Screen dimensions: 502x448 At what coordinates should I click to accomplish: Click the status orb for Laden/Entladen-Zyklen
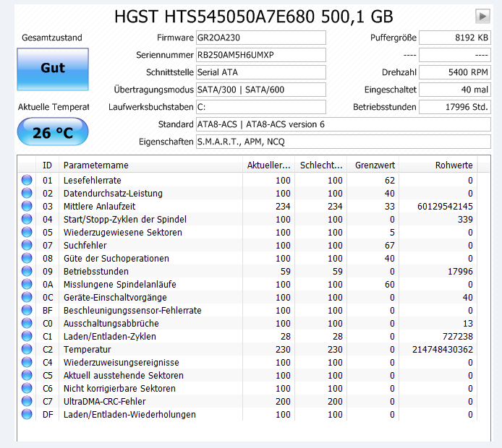[x=27, y=337]
